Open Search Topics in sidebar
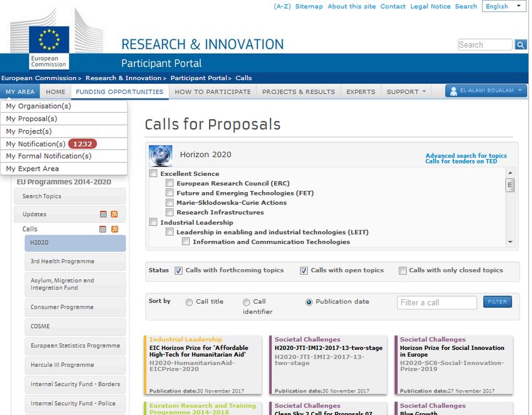This screenshot has width=532, height=415. (70, 196)
